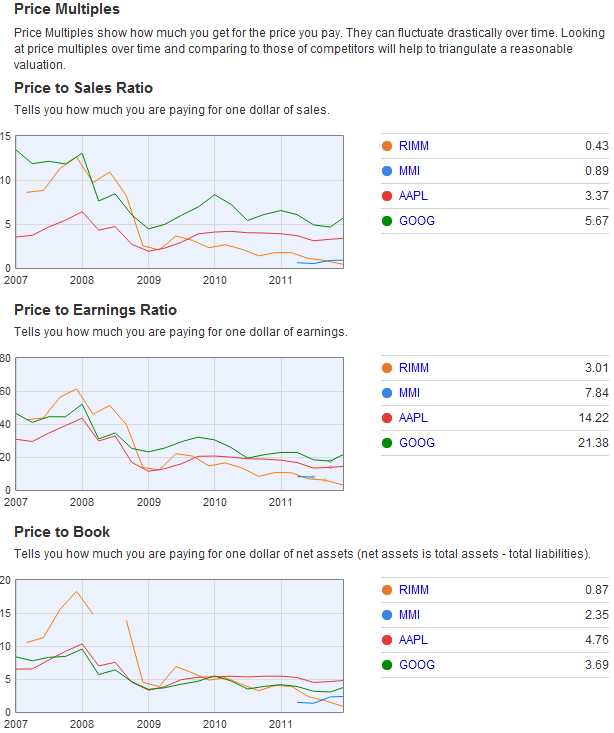614x733 pixels.
Task: Click the green GOOG dot in Price to Sales legend
Action: [387, 221]
